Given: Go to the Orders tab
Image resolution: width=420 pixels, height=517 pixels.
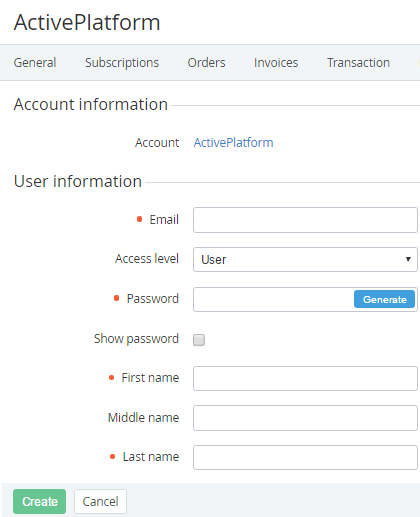Looking at the screenshot, I should [206, 63].
